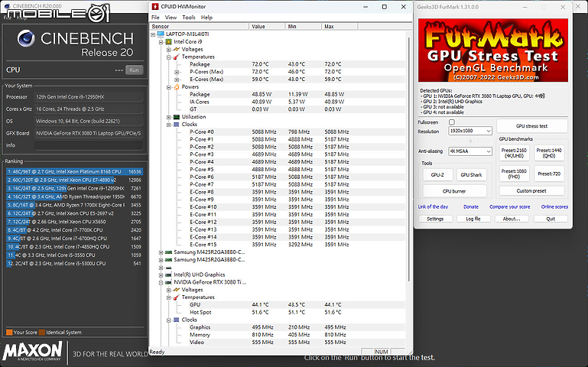This screenshot has height=367, width=588.
Task: Run the Preset:1080 (FHD) benchmark
Action: pos(514,174)
